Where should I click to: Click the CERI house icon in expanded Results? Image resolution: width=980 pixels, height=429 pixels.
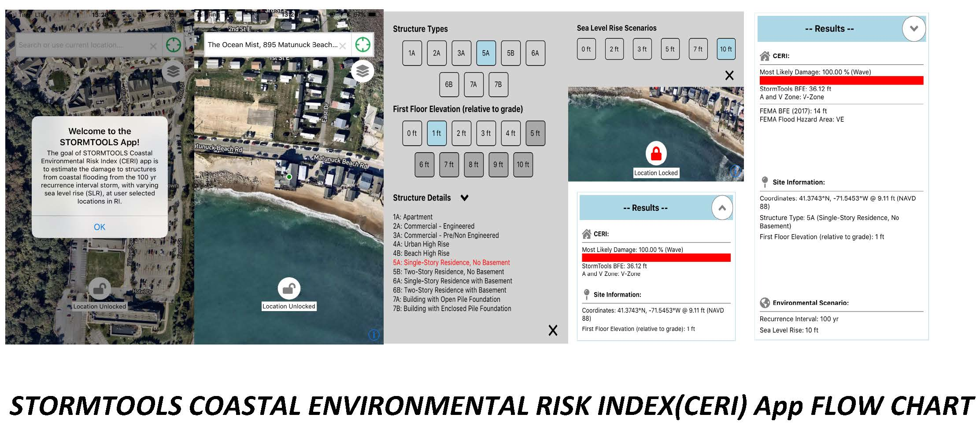765,56
